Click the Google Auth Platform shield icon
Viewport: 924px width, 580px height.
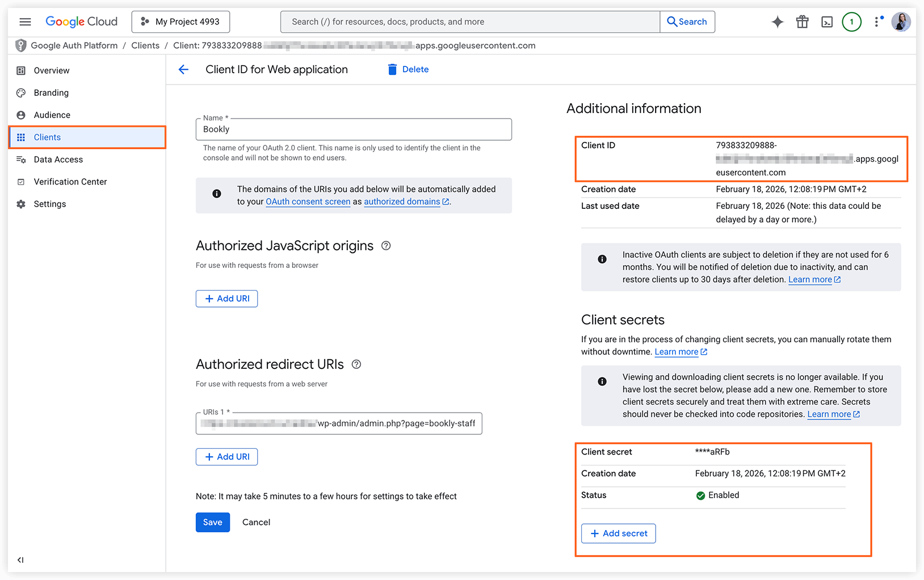click(21, 45)
